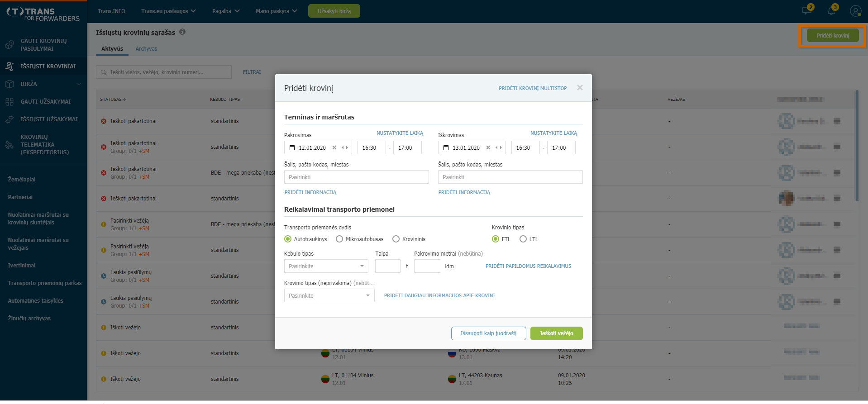This screenshot has width=868, height=404.
Task: Open calendar icon for delivery date 13.01.2020
Action: click(446, 147)
